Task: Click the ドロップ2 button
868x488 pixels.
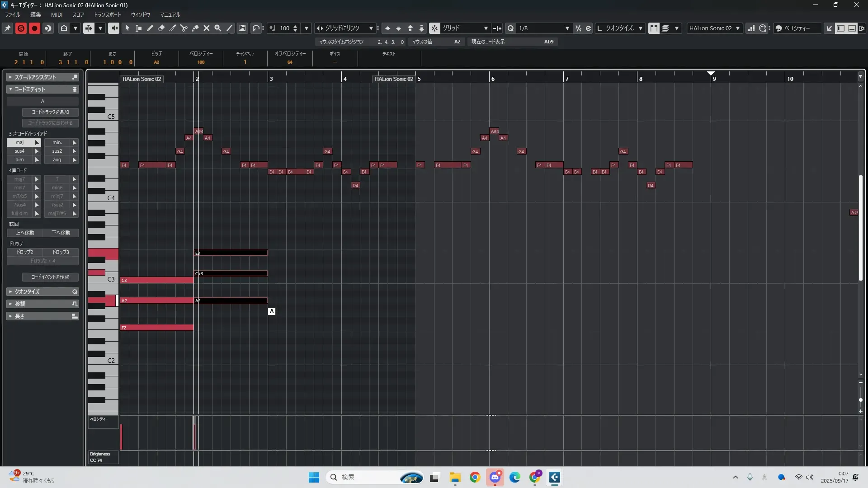Action: 25,252
